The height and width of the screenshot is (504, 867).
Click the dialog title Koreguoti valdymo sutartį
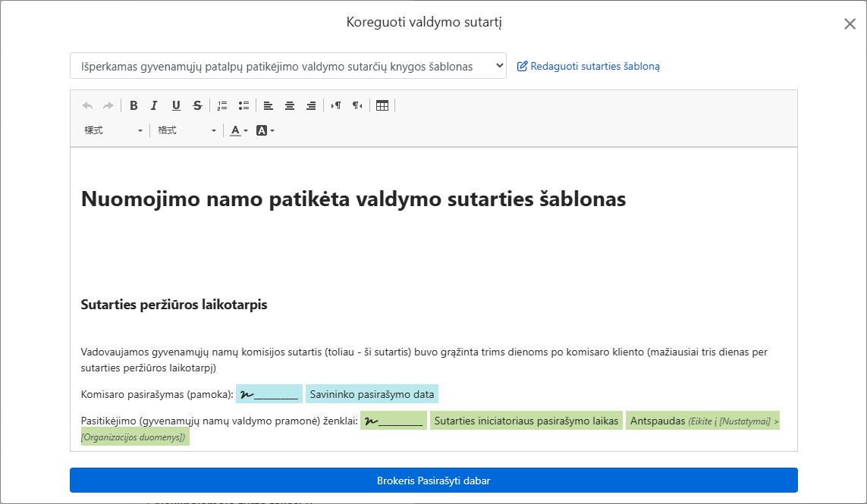click(424, 22)
